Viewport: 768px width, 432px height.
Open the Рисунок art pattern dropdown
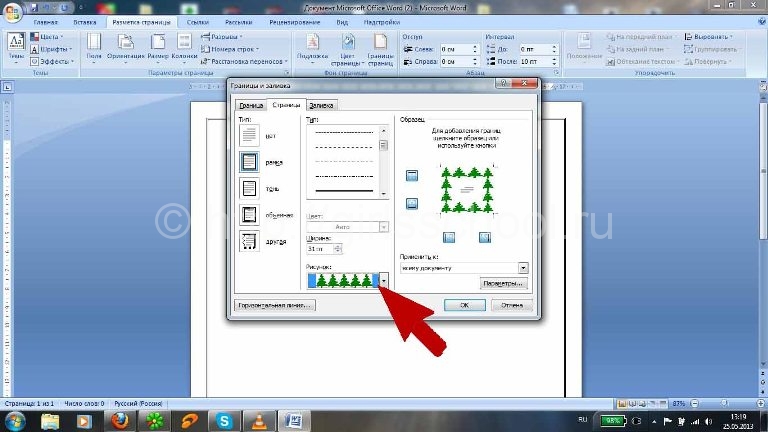384,281
